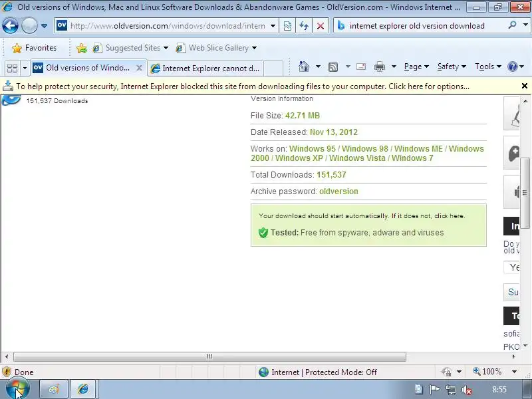Open the Safety menu
This screenshot has height=399, width=532.
tap(452, 66)
